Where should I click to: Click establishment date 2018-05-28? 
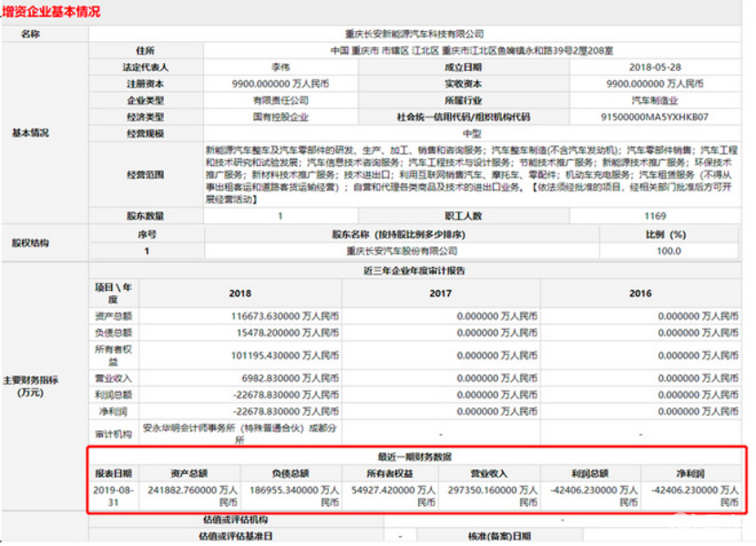655,67
